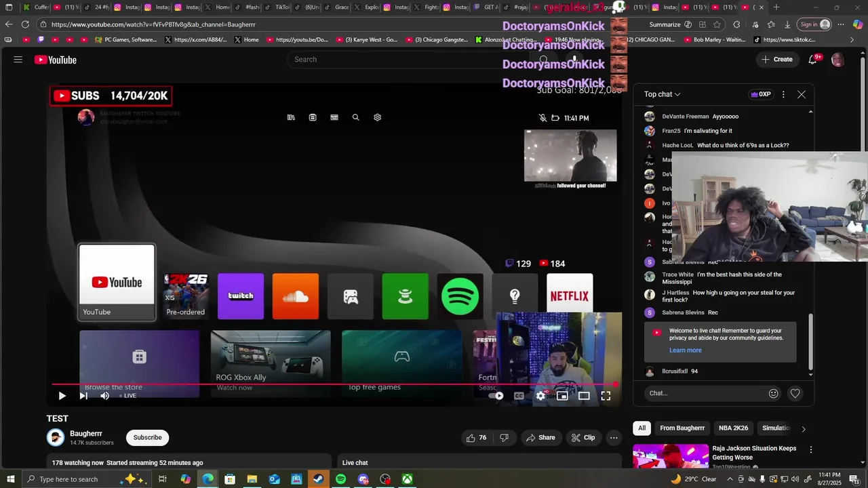The image size is (868, 488).
Task: Open Edge settings and more menu
Action: tap(841, 24)
